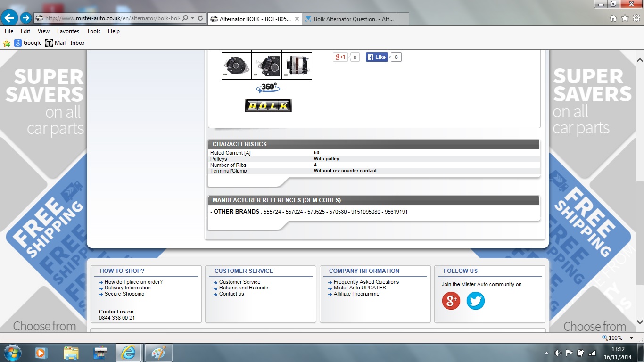Open the Action Center flag icon
Image resolution: width=644 pixels, height=362 pixels.
(570, 353)
